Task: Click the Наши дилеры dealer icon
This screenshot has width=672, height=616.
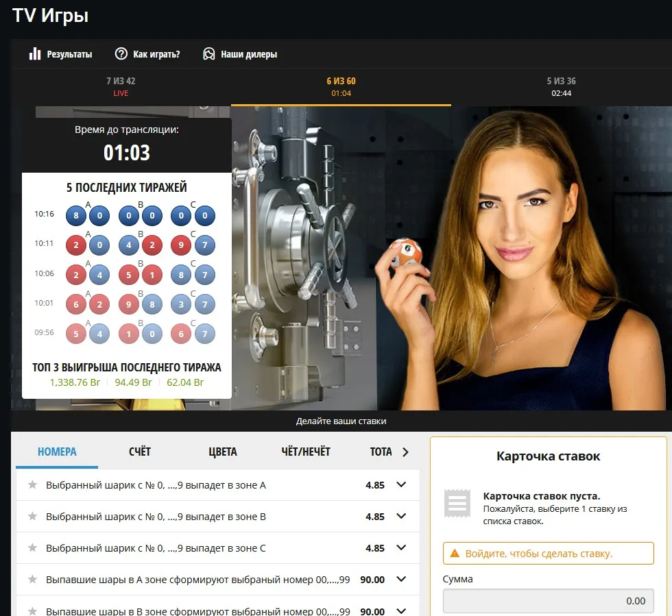Action: point(208,54)
